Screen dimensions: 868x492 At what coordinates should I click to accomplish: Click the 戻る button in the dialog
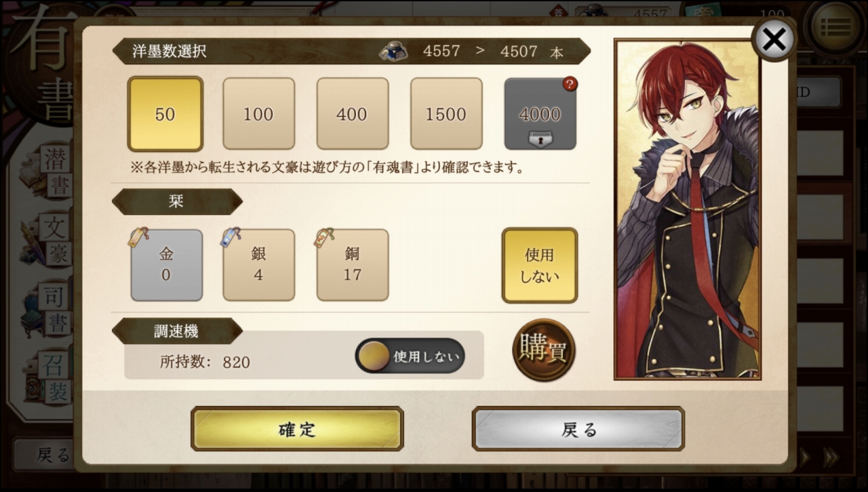(578, 429)
